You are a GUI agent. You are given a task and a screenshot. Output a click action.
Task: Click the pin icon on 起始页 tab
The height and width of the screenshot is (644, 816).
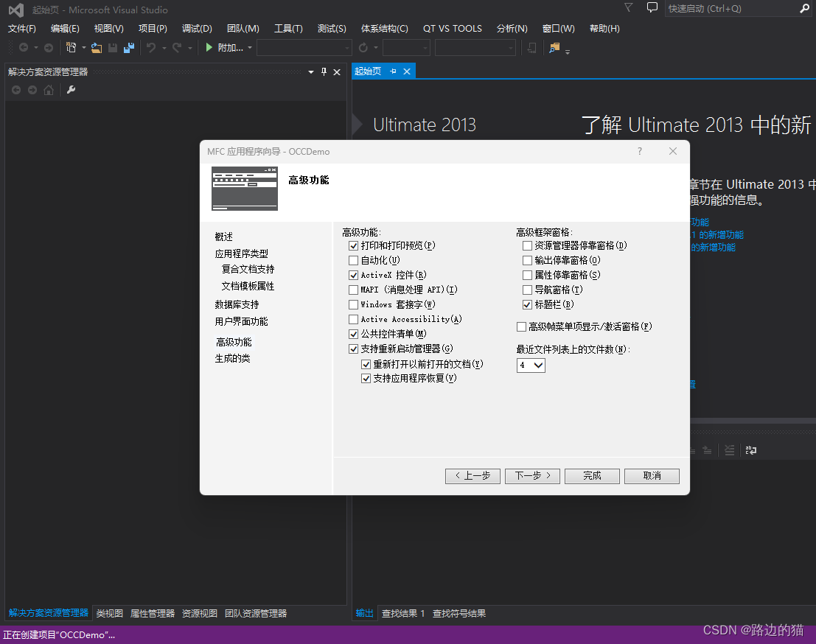[393, 71]
